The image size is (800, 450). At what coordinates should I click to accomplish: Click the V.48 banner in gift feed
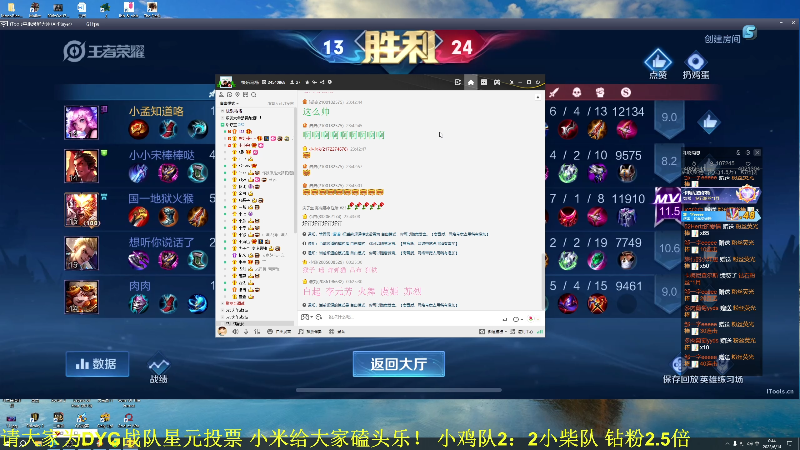point(721,214)
